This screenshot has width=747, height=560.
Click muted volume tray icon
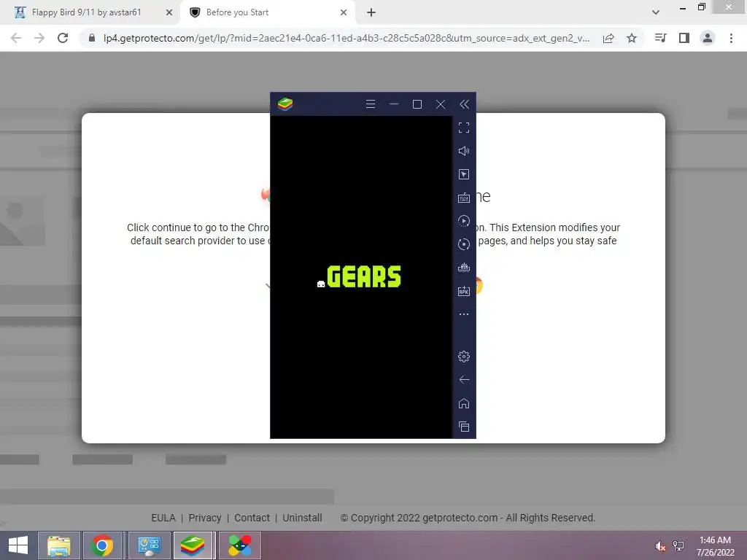click(660, 545)
